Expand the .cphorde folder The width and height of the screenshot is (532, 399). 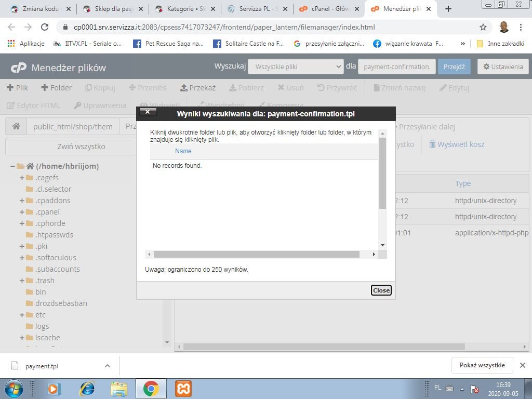[x=22, y=223]
